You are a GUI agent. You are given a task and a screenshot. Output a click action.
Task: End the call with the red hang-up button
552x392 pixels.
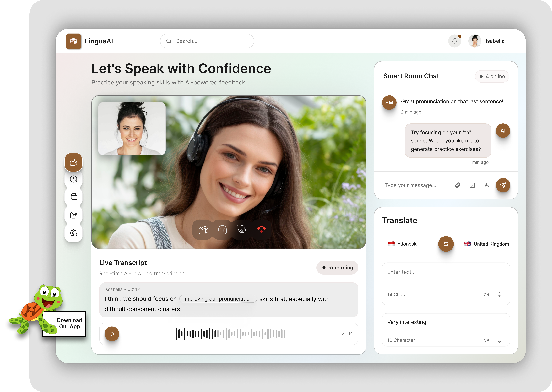point(261,230)
